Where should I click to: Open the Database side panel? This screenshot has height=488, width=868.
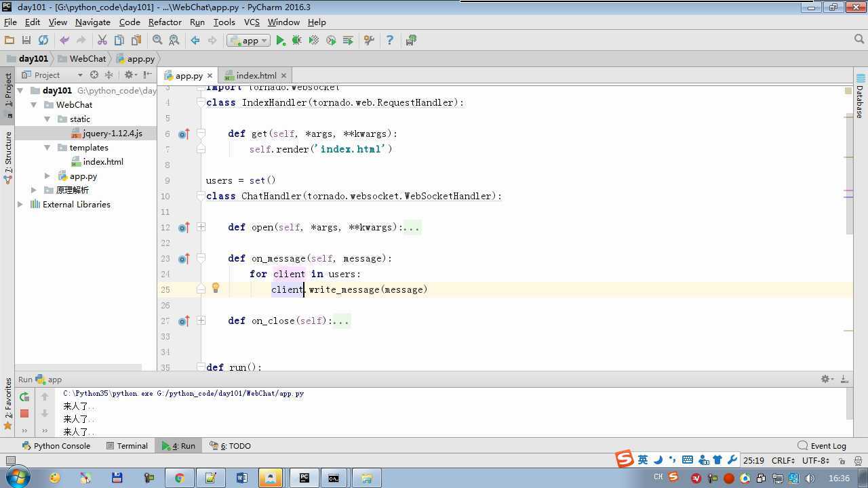tap(860, 96)
